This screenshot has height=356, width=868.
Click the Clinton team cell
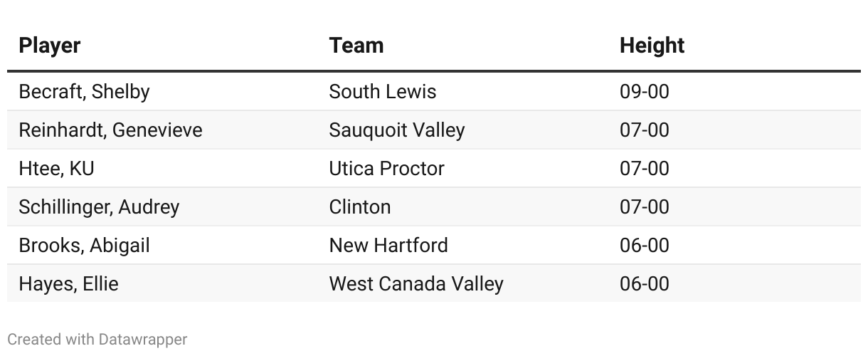[x=360, y=207]
